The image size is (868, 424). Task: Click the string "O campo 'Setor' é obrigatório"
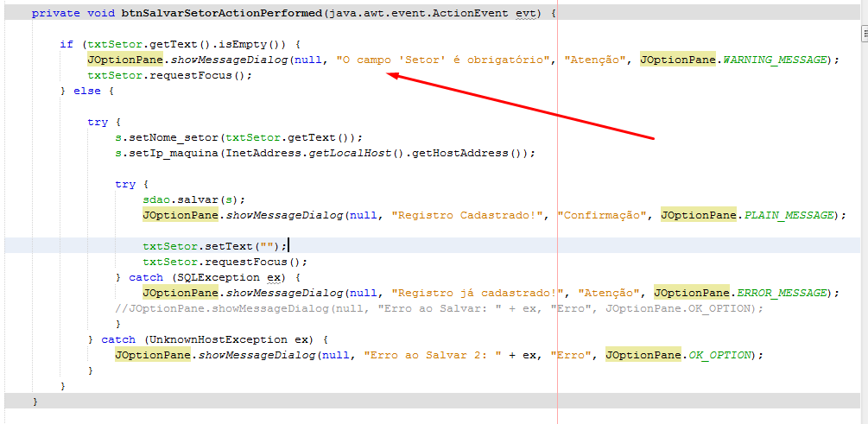[x=443, y=60]
